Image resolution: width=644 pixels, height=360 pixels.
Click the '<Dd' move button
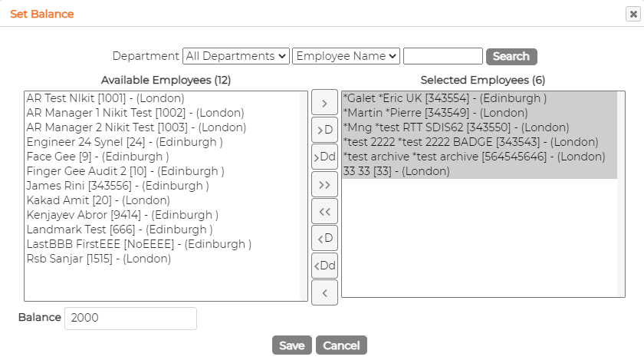pos(324,266)
